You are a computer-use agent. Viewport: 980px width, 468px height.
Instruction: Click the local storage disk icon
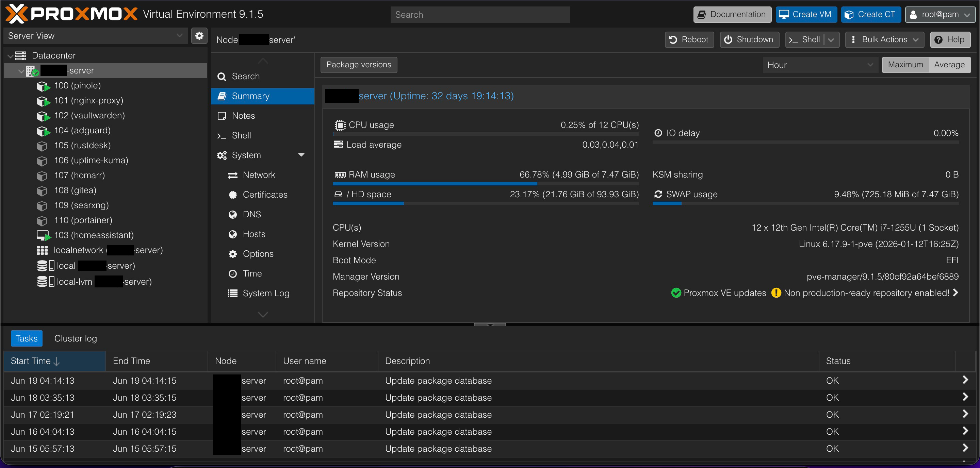(46, 266)
